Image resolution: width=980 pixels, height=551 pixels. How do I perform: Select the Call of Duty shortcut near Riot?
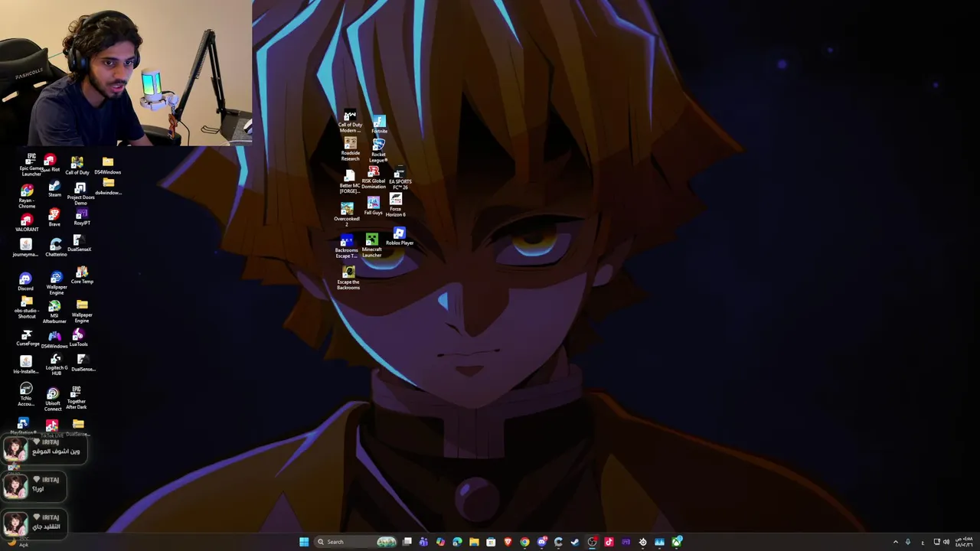click(77, 166)
